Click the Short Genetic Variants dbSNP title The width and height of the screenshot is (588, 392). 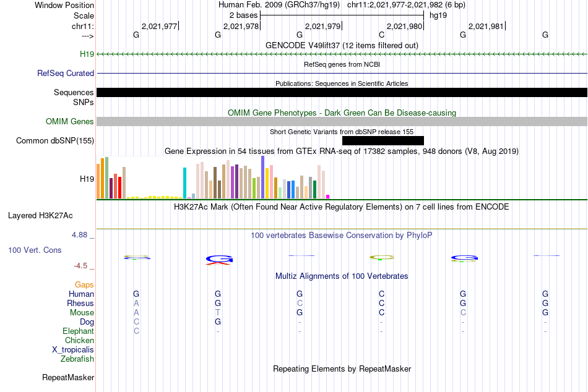[342, 132]
